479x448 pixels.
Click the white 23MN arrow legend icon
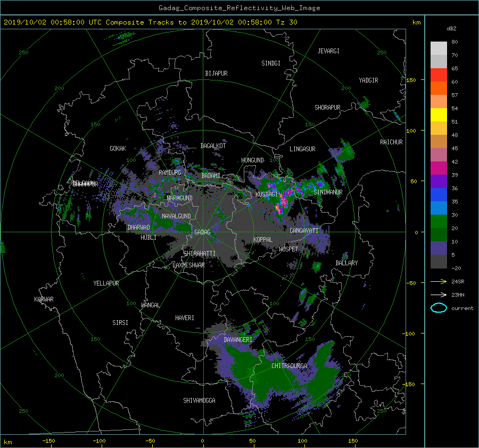tap(439, 295)
